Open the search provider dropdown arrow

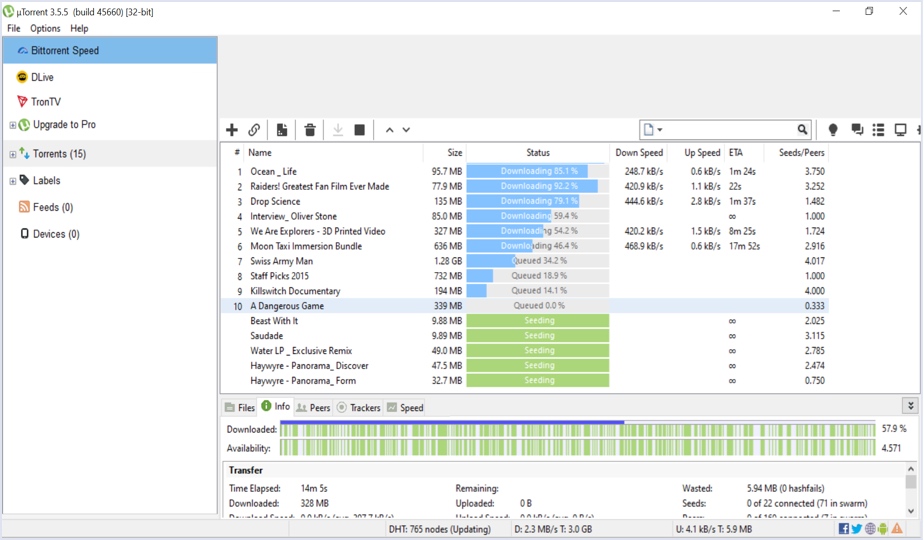tap(660, 130)
